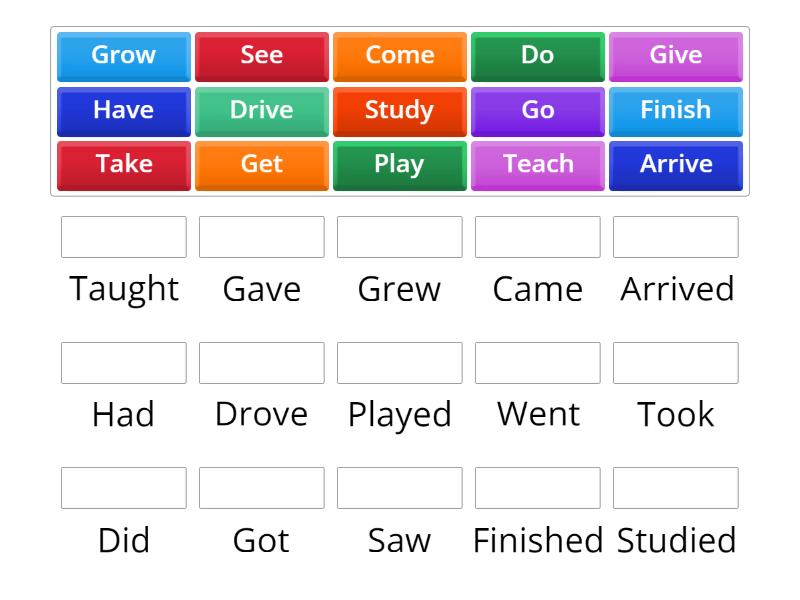Viewport: 800px width, 600px height.
Task: Click the Give word tile
Action: pos(675,56)
